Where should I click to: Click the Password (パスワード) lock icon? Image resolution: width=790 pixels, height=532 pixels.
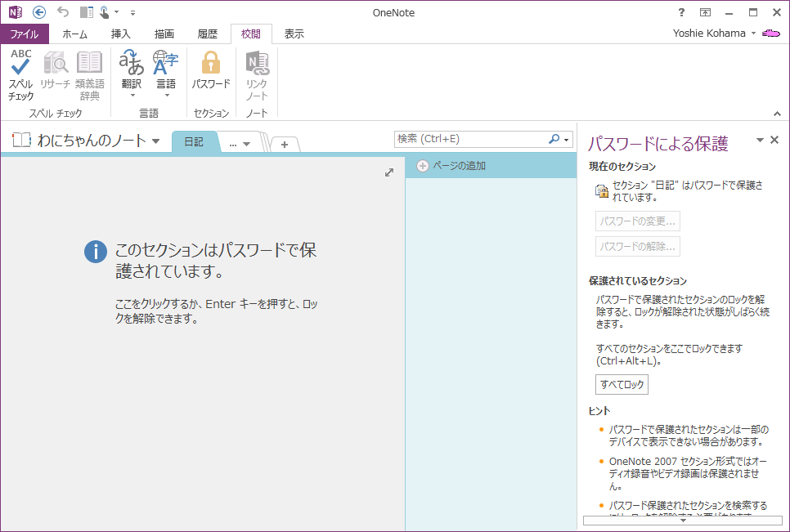[x=211, y=69]
